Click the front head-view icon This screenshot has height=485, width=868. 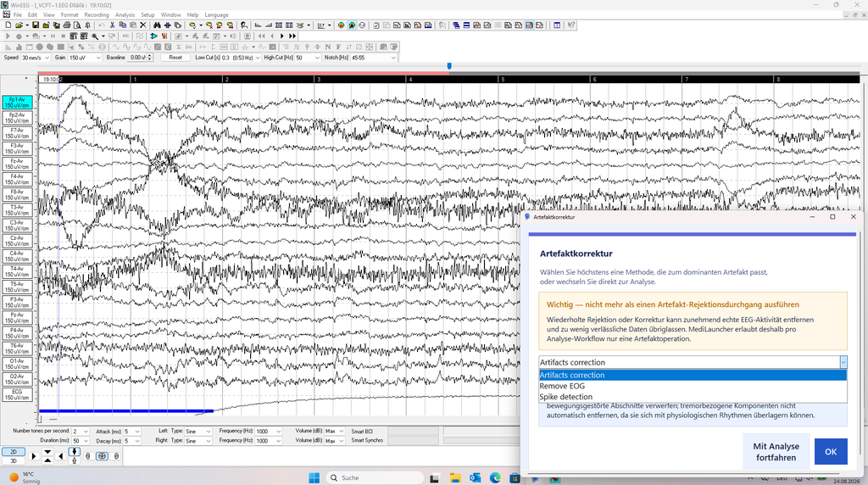[102, 456]
